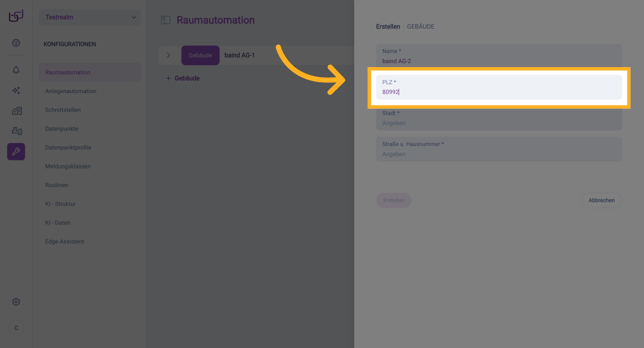Click the AI sparkles icon

click(x=16, y=90)
